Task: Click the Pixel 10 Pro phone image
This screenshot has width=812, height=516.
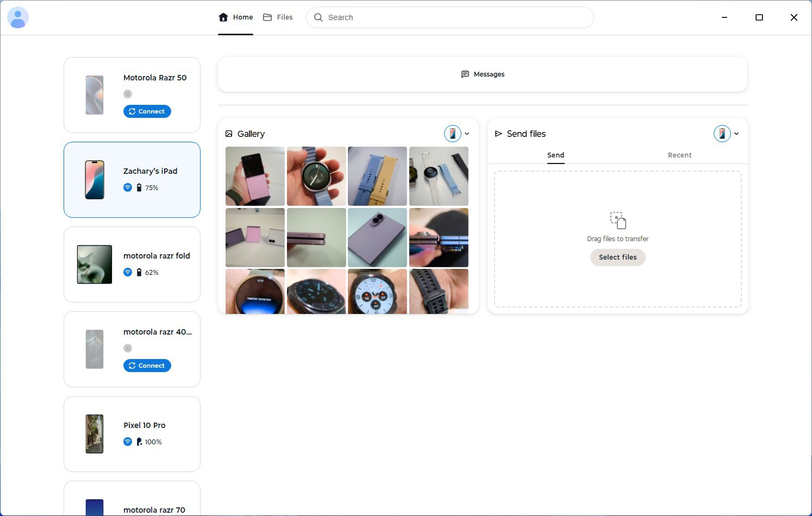Action: coord(95,434)
